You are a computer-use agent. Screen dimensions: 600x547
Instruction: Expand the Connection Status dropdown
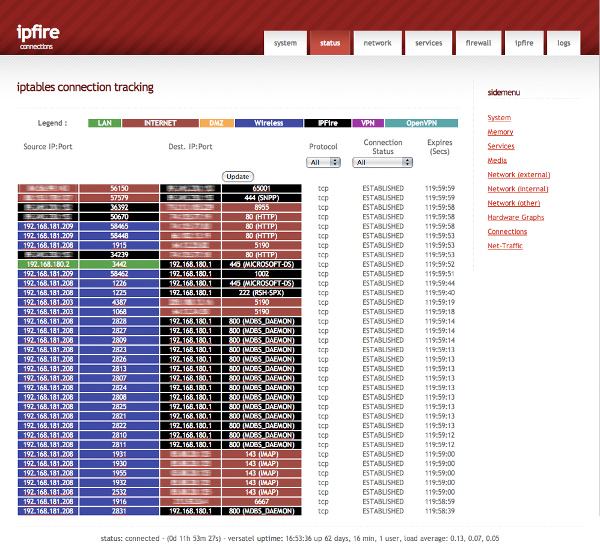click(x=366, y=161)
